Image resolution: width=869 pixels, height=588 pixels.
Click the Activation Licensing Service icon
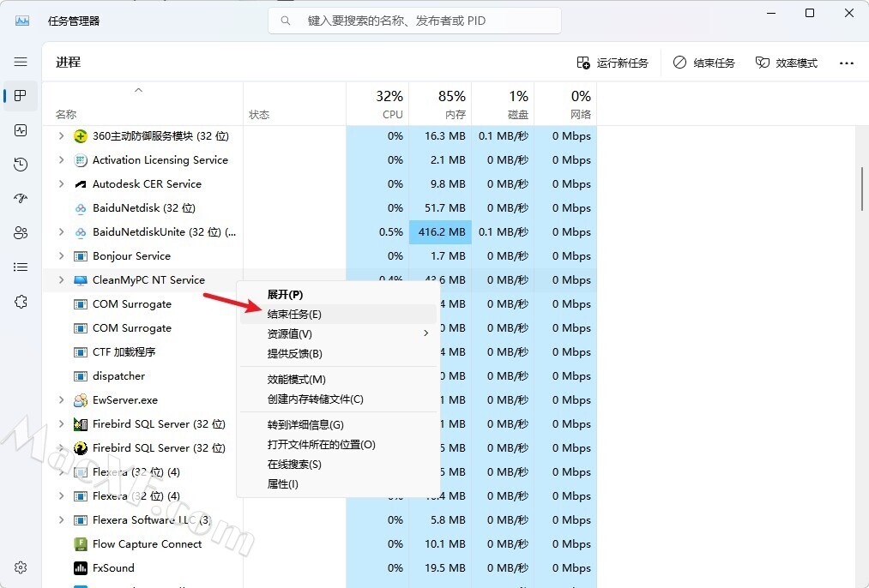pyautogui.click(x=81, y=160)
